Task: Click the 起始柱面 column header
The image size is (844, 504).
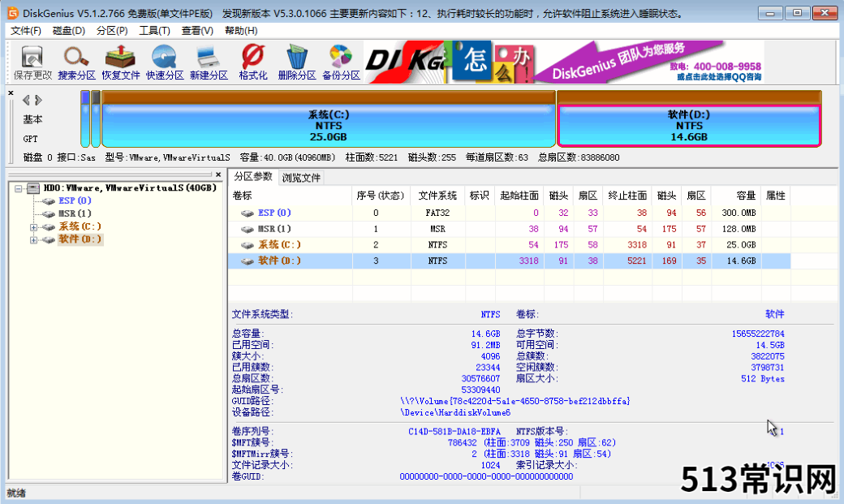Action: (x=519, y=196)
